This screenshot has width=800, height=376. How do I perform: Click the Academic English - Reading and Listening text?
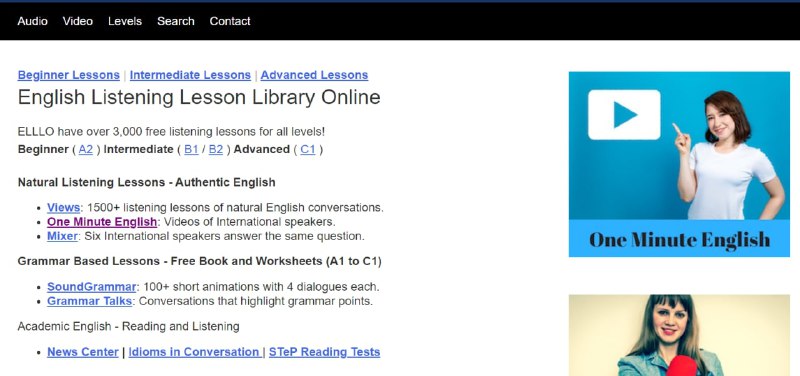click(x=128, y=327)
